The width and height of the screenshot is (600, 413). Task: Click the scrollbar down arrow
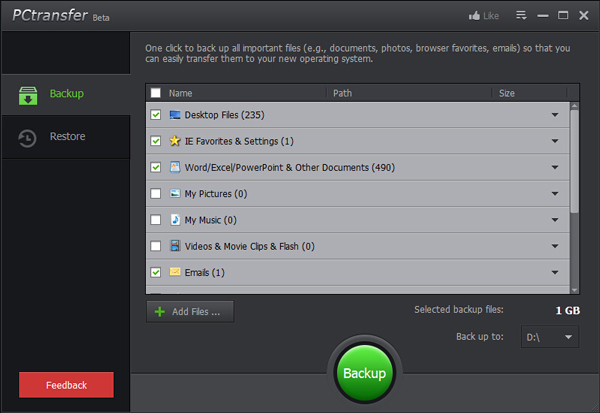click(x=574, y=290)
